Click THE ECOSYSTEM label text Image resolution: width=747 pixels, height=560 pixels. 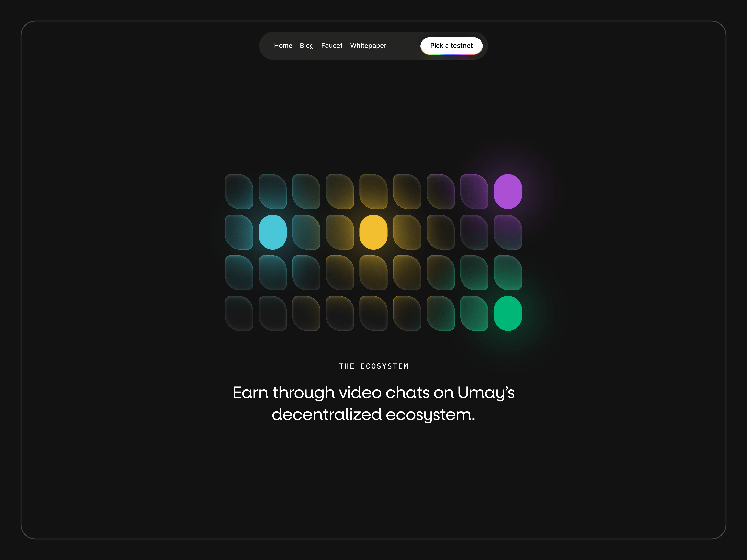coord(373,366)
